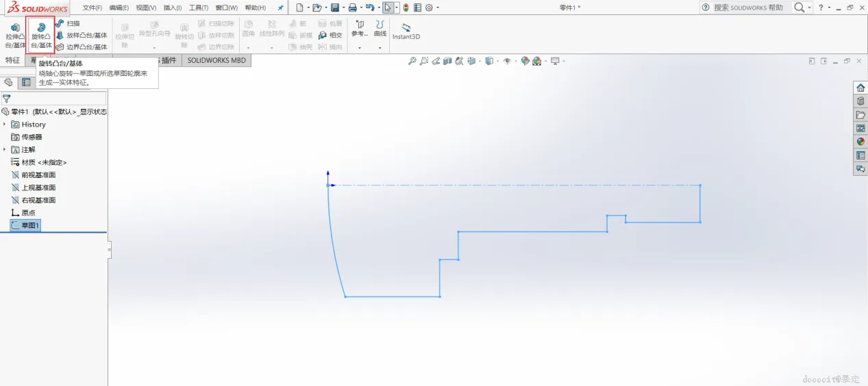Click the 拉伸凸台/基体 extrude boss tool
The image size is (868, 386).
[x=14, y=36]
